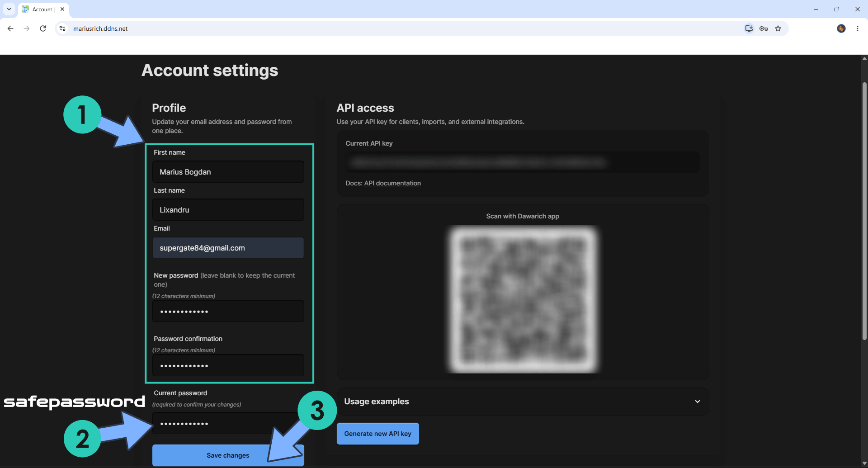Close the Account tab
868x468 pixels.
pos(62,9)
